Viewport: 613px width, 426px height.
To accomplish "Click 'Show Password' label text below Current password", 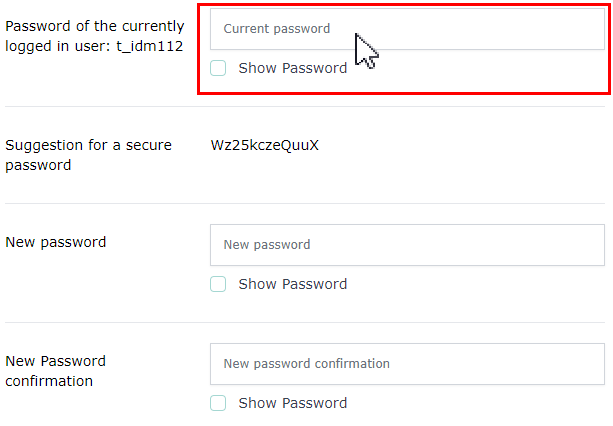I will click(x=292, y=68).
